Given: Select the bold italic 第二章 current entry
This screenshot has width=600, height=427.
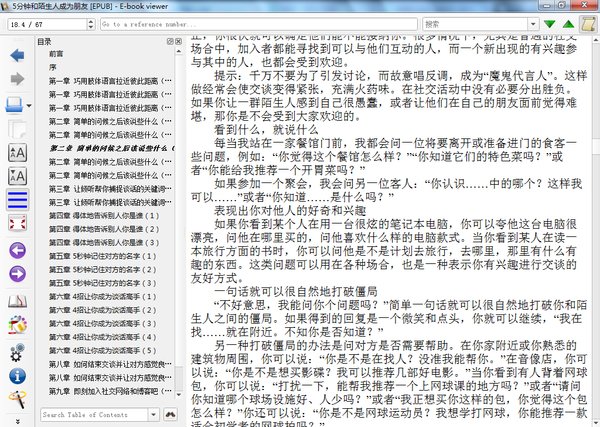Looking at the screenshot, I should click(x=111, y=148).
